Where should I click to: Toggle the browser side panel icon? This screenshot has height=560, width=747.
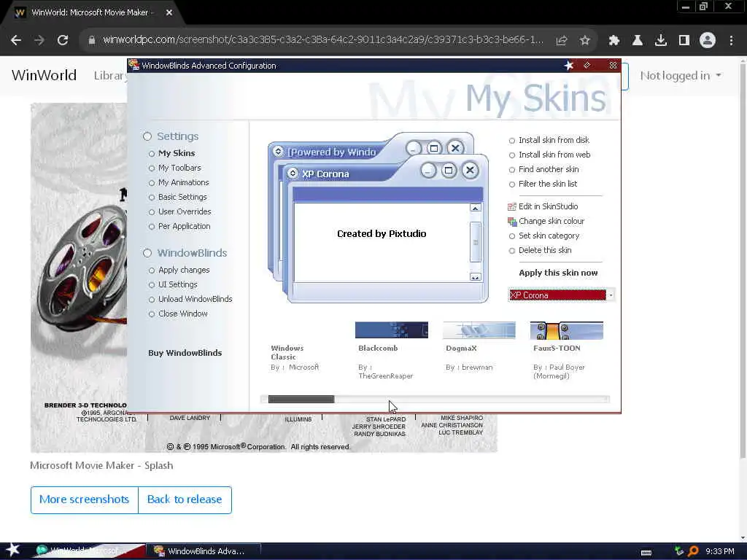click(684, 41)
